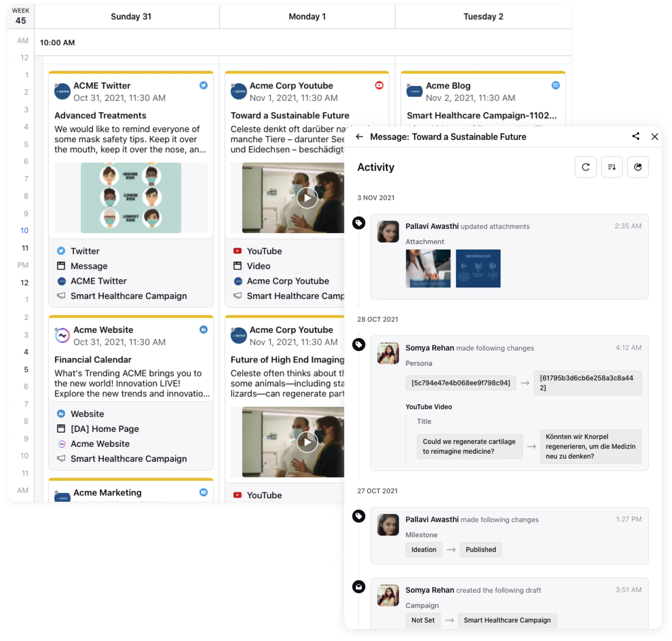Click the export activity icon
This screenshot has width=672, height=641.
pos(638,167)
